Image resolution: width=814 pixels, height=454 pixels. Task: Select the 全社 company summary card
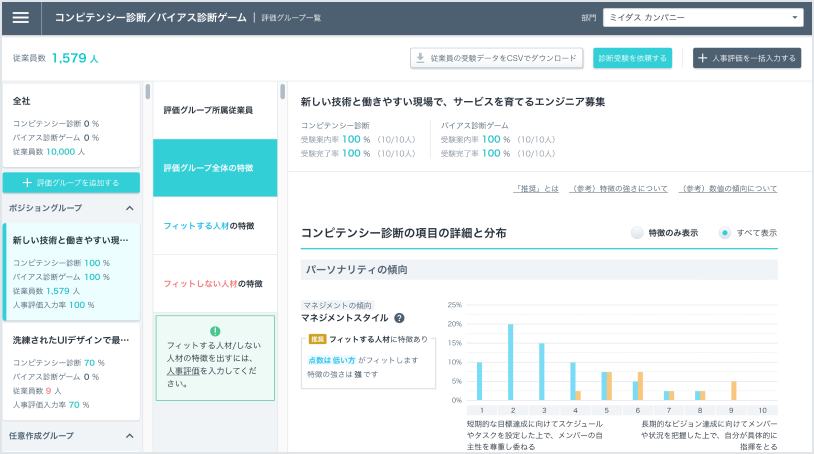[x=70, y=125]
